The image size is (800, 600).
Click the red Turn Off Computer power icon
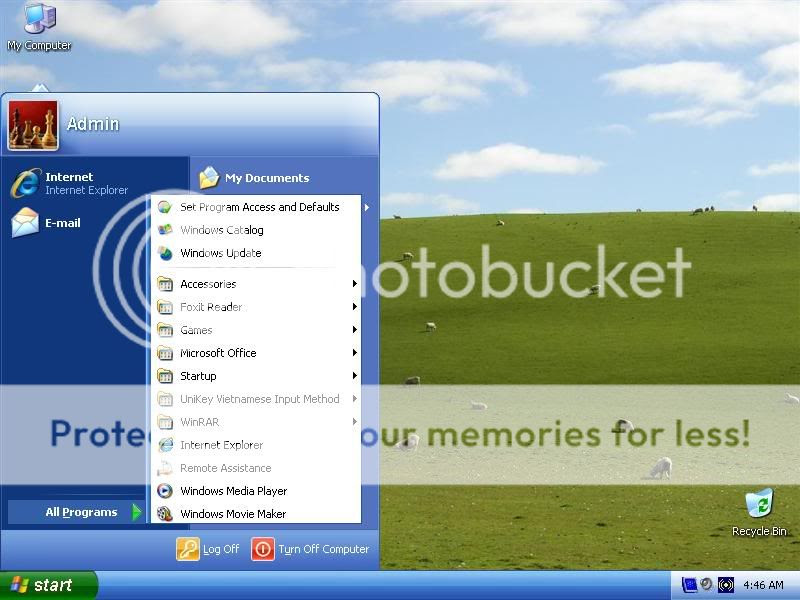[x=263, y=549]
